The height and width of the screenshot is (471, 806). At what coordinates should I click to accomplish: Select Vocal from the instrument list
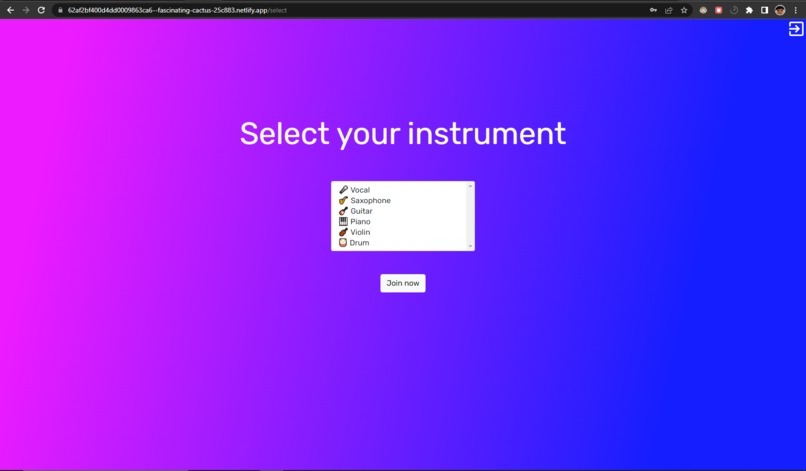400,190
